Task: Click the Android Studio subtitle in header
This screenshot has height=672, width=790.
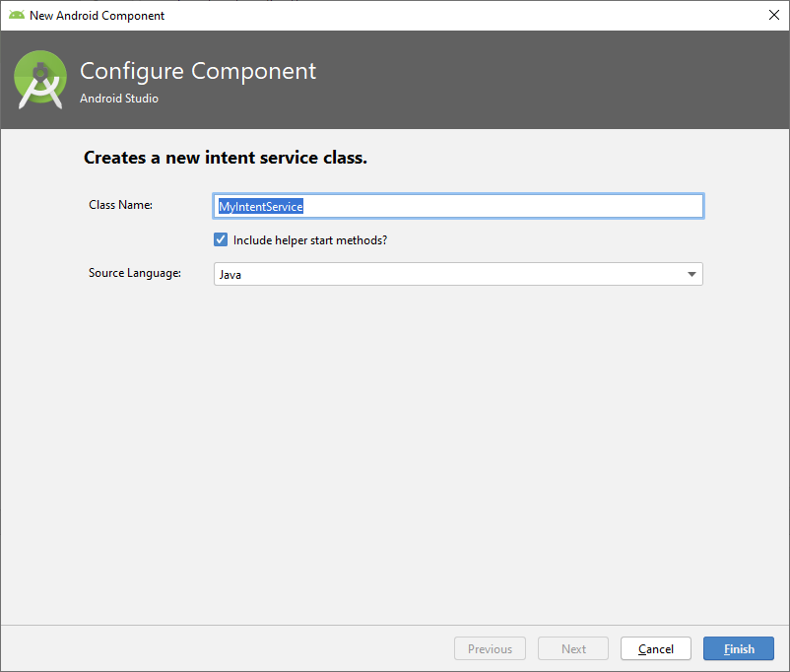Action: point(119,99)
